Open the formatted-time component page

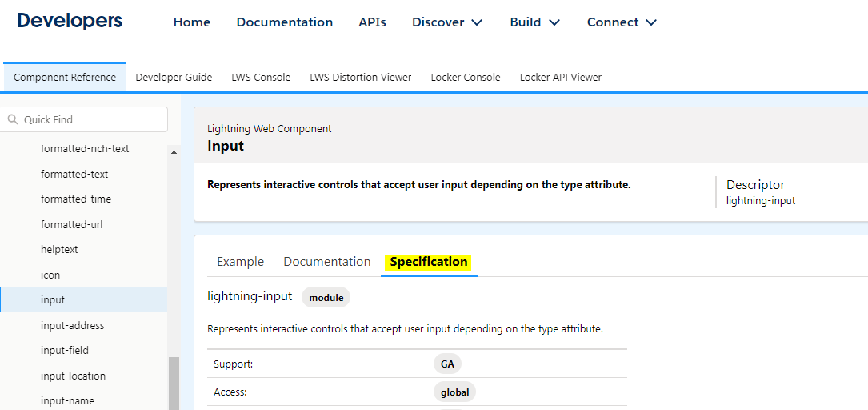point(76,199)
